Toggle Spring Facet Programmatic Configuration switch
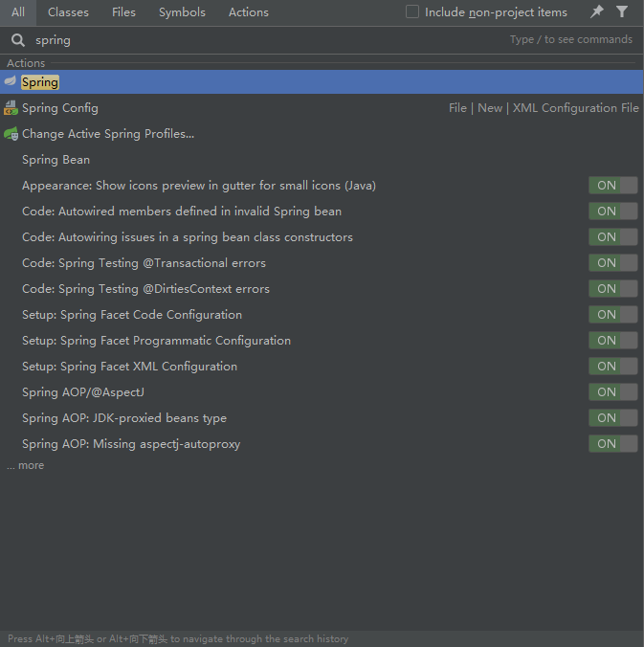This screenshot has height=647, width=644. (612, 341)
